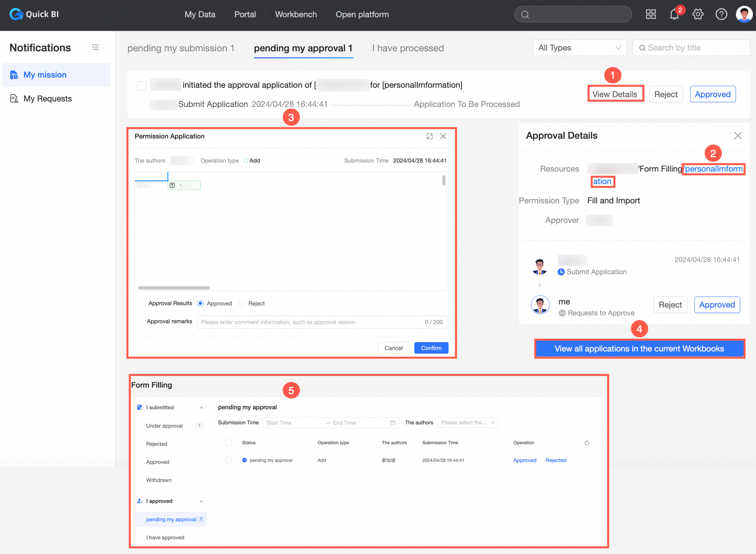Tick the checkbox beside the approval application
The image size is (756, 554).
pos(142,85)
